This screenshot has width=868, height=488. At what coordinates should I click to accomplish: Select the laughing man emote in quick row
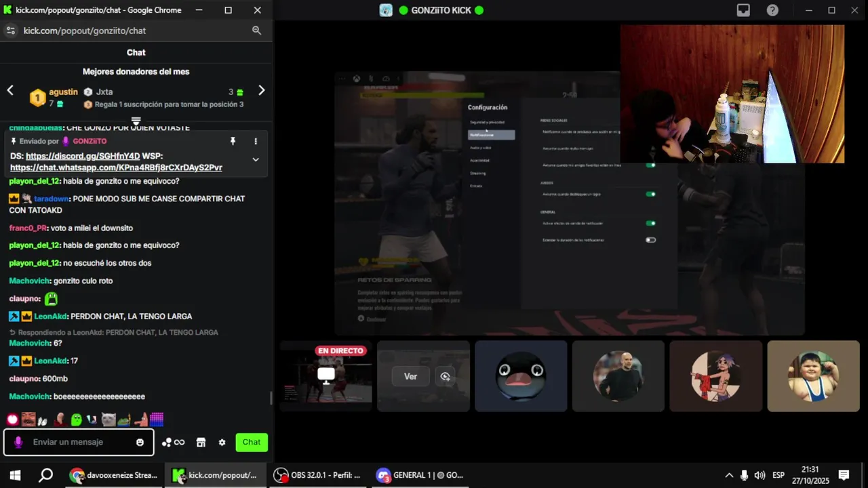pos(28,420)
